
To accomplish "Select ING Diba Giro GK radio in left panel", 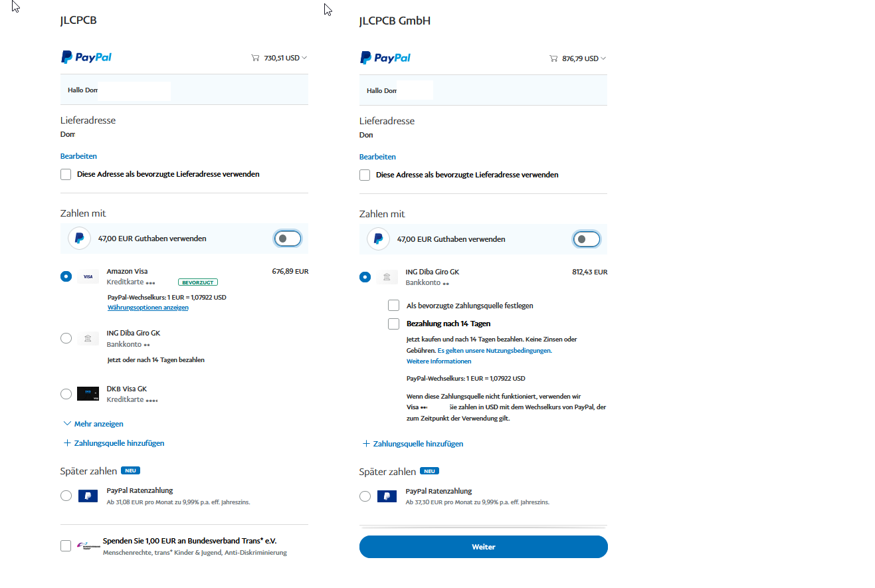I will coord(66,338).
